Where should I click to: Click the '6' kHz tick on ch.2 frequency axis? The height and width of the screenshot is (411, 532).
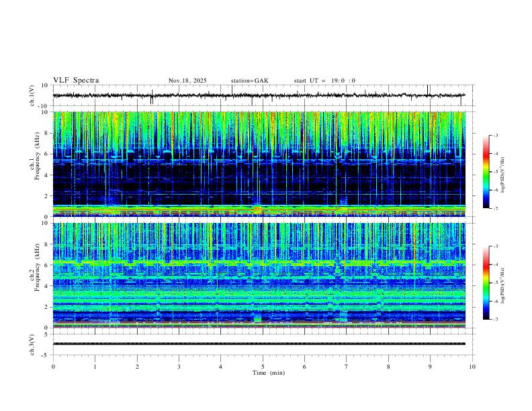click(46, 265)
